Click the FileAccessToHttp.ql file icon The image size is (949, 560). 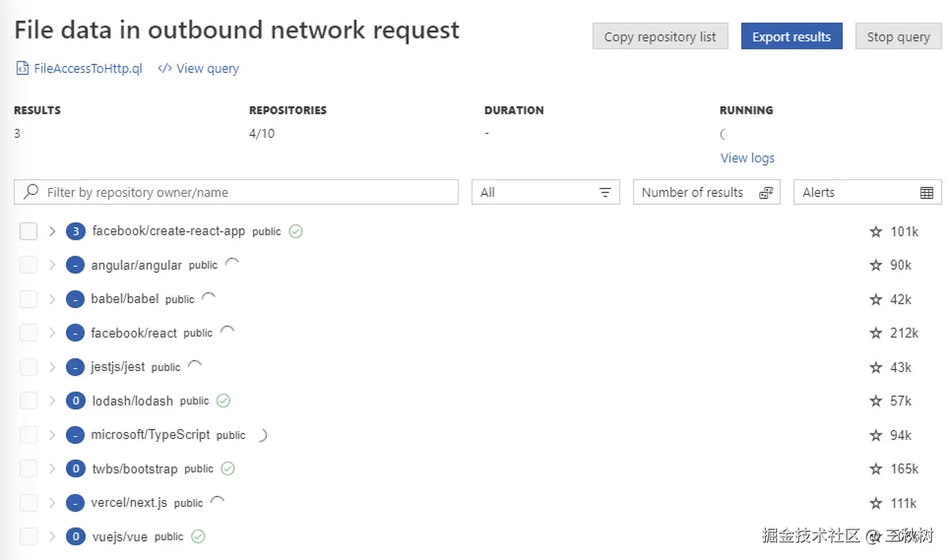22,69
